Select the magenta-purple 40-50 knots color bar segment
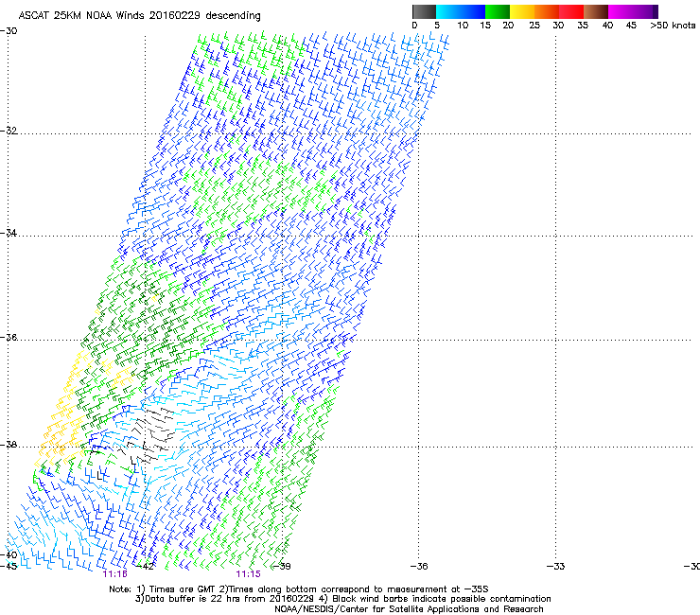700x615 pixels. 633,11
